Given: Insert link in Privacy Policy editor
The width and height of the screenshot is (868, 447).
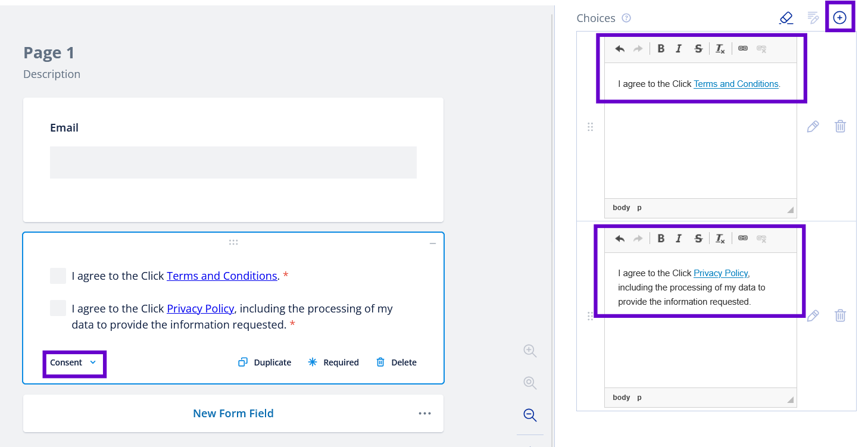Looking at the screenshot, I should [x=743, y=239].
